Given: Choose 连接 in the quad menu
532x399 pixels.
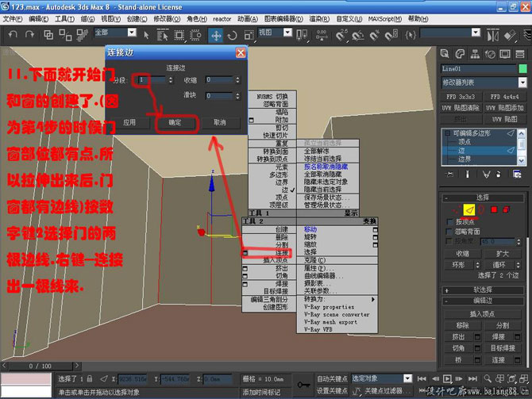Looking at the screenshot, I should click(x=282, y=253).
